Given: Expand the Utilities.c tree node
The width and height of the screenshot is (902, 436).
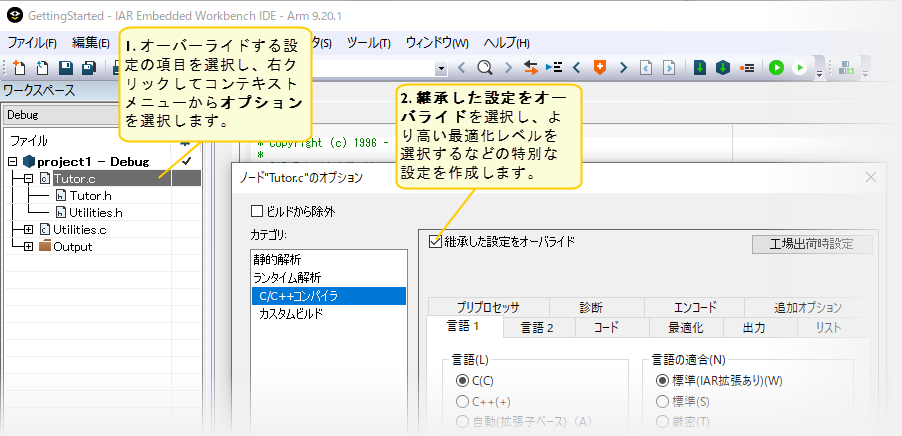Looking at the screenshot, I should coord(30,230).
